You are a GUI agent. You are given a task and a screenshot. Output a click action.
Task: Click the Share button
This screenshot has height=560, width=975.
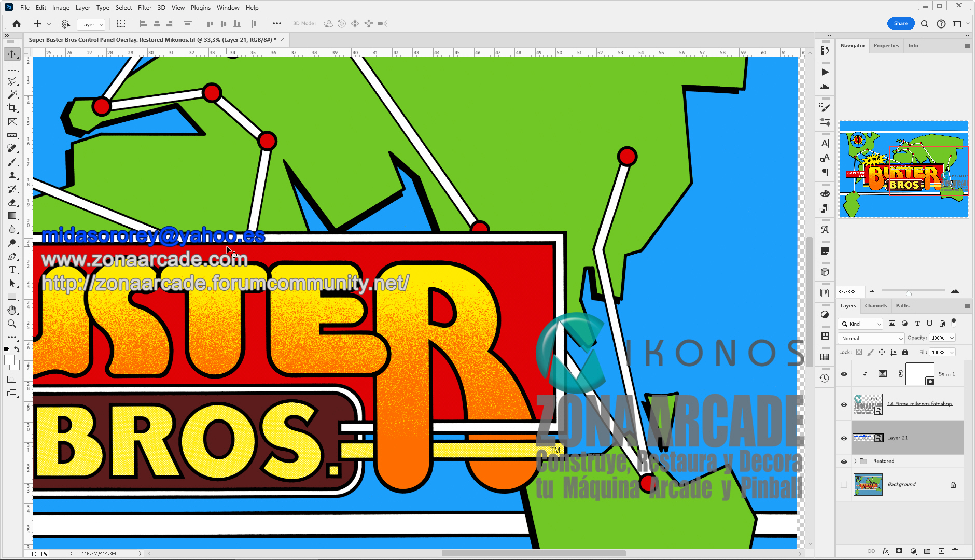[x=901, y=23]
